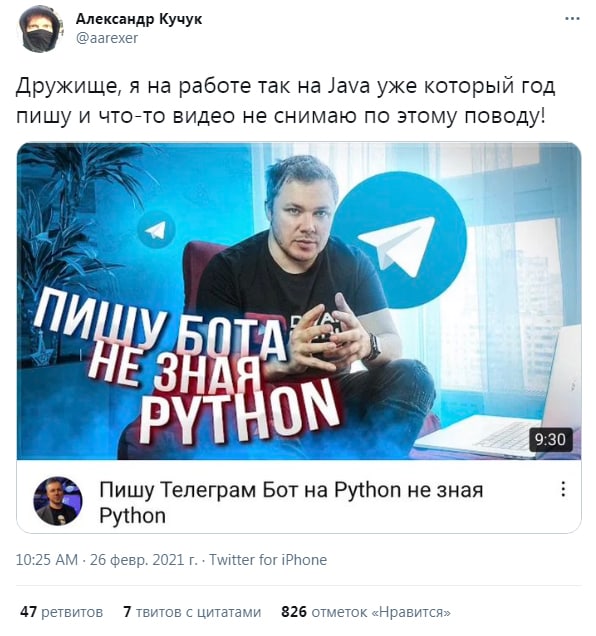The image size is (596, 636).
Task: Open the video channel's round avatar
Action: pos(58,501)
